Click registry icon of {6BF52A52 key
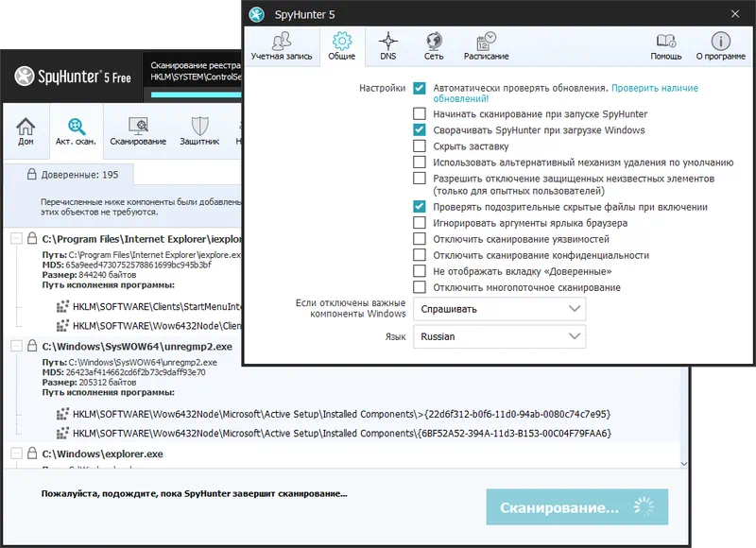This screenshot has width=756, height=548. [62, 434]
